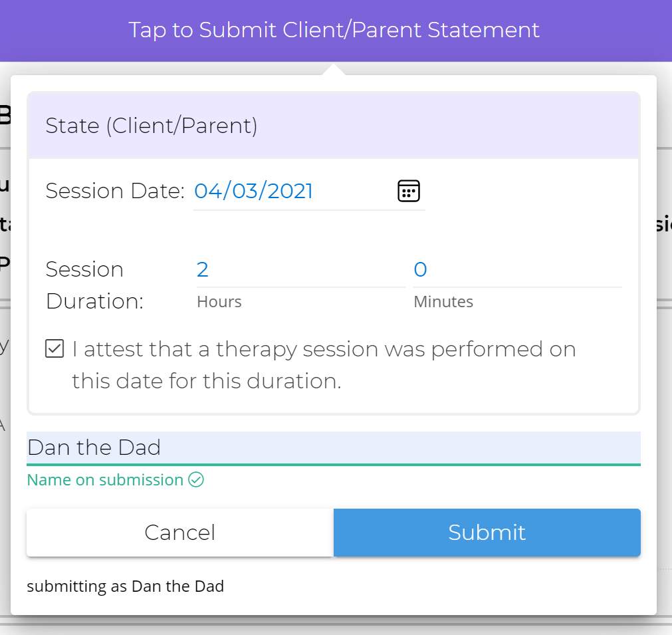Click the green checkmark beside Name on submission
Image resolution: width=672 pixels, height=635 pixels.
(x=196, y=480)
